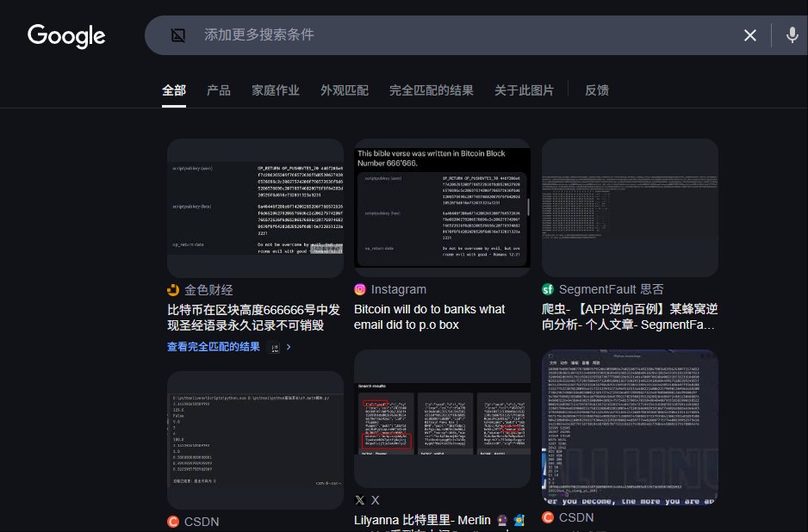Click the right CSDN favicon icon

coord(548,517)
